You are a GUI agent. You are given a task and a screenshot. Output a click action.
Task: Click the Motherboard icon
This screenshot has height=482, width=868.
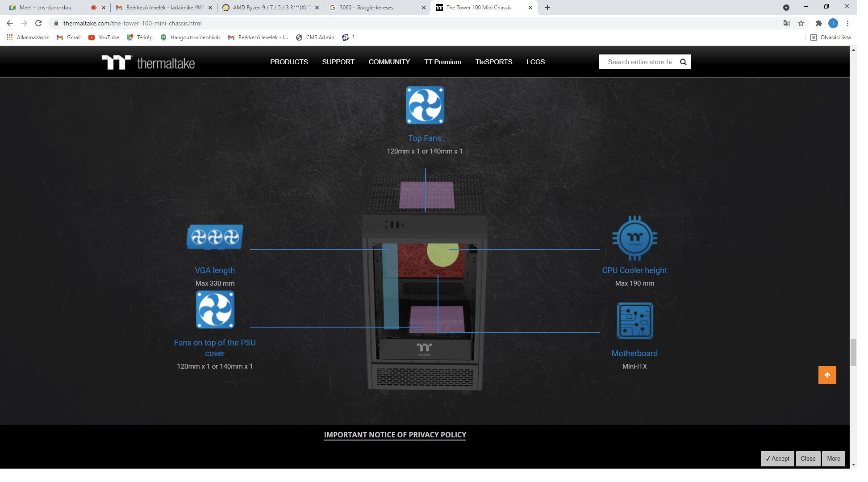(x=634, y=321)
